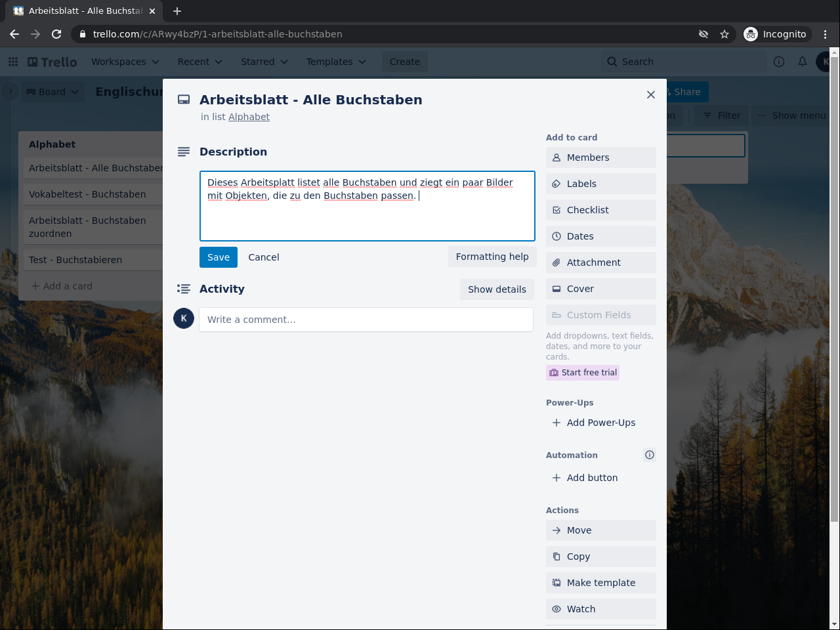The width and height of the screenshot is (840, 630).
Task: Click the K avatar beside comment box
Action: (184, 318)
